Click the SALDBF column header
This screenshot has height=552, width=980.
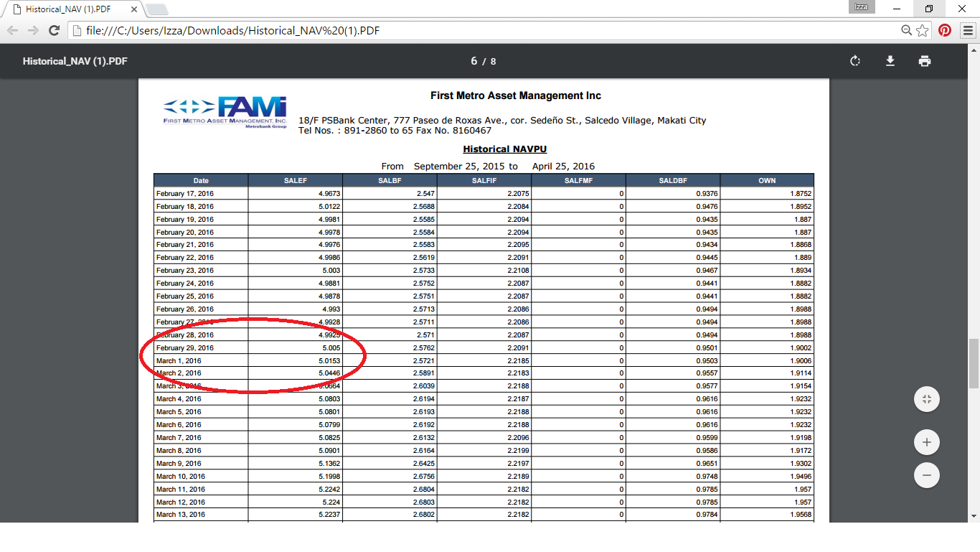[673, 181]
